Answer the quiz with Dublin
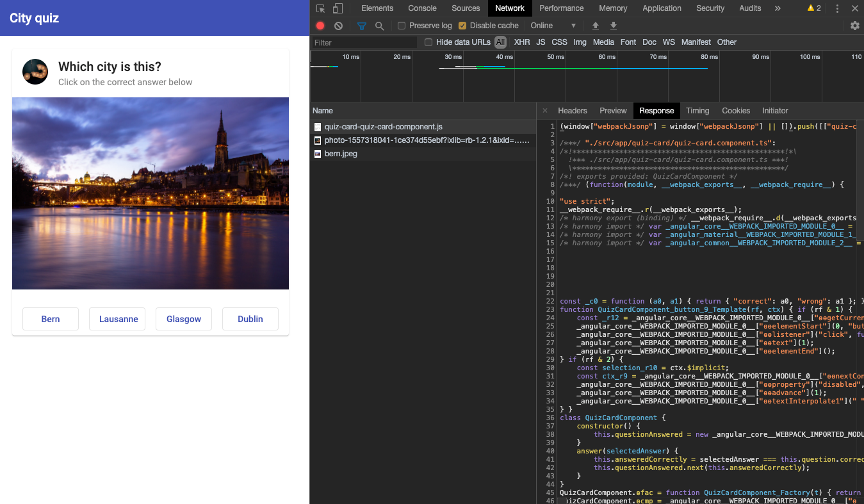864x504 pixels. click(x=250, y=318)
